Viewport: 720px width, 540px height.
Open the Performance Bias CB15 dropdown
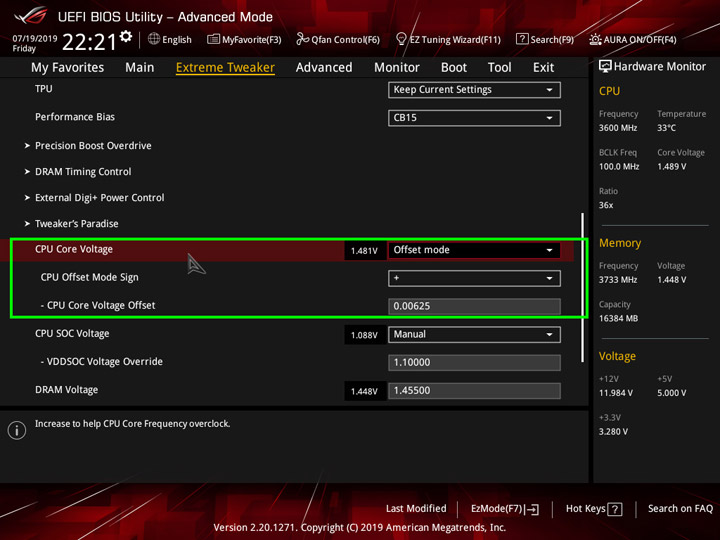474,118
